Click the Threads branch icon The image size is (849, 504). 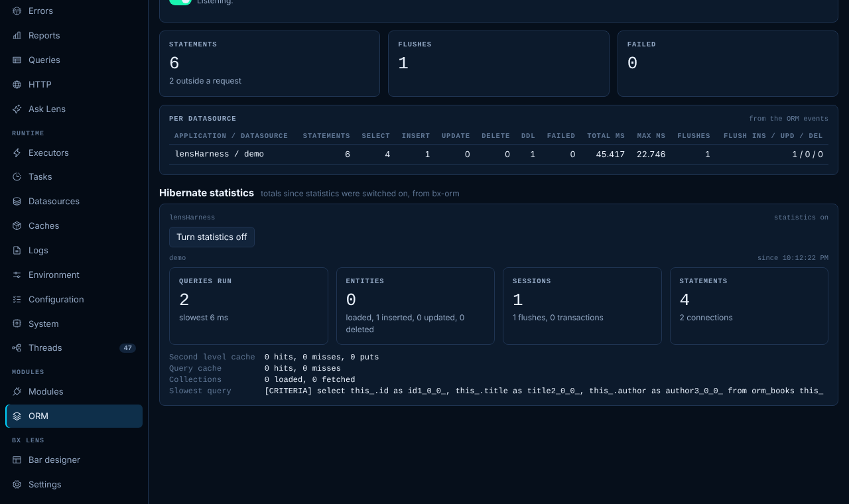[17, 348]
